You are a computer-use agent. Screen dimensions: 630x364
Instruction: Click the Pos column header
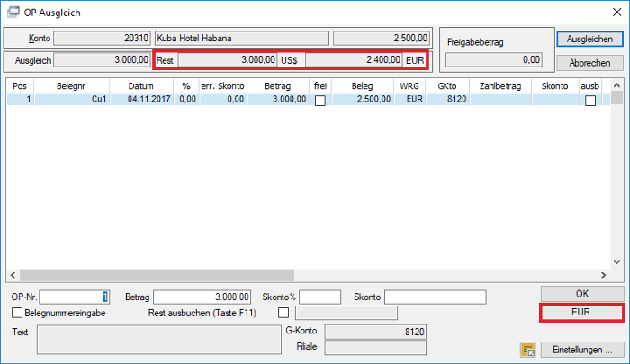20,86
